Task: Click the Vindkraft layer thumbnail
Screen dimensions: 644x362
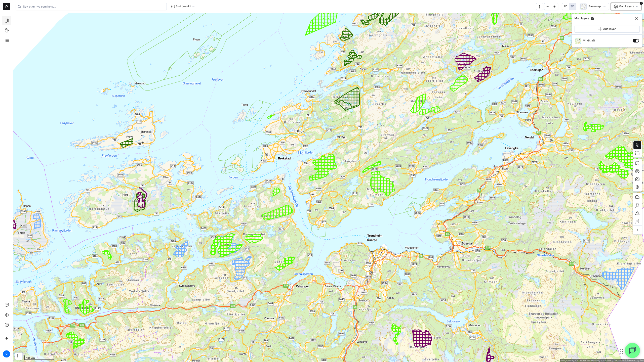Action: click(578, 41)
